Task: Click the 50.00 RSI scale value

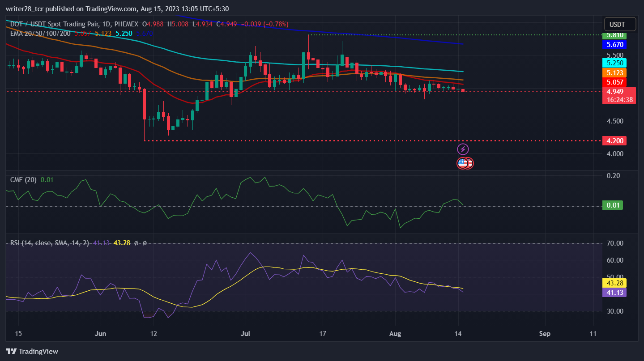Action: 615,277
